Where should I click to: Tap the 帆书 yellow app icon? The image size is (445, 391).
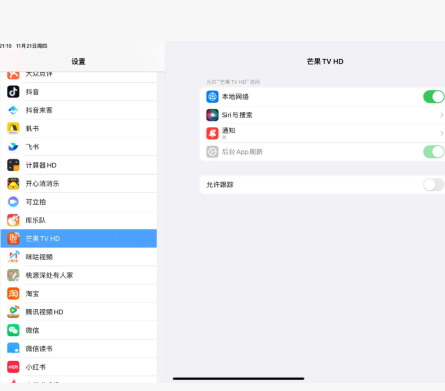click(13, 128)
